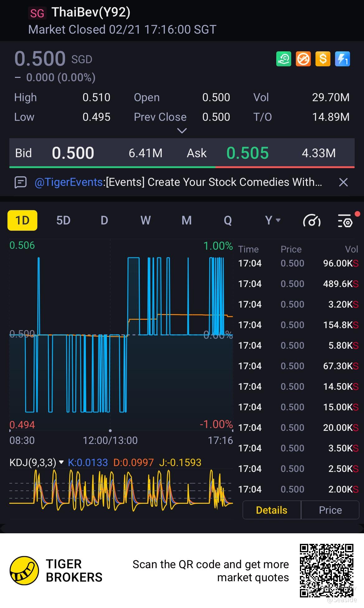Tap the bid/ask ratio bar
This screenshot has height=608, width=364.
tap(182, 167)
